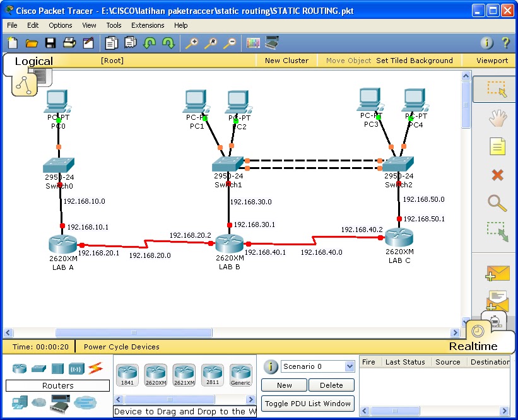518x420 pixels.
Task: Click the green Undo arrow
Action: pos(150,43)
